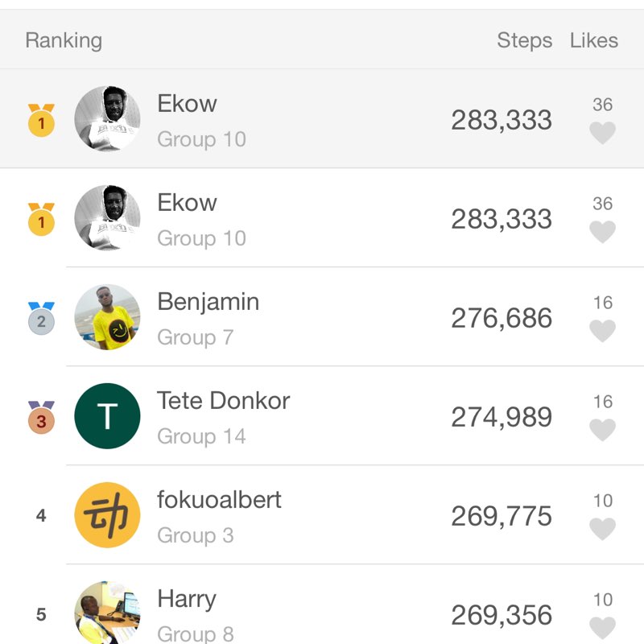Open fokuoalbert's yellow avatar icon
The width and height of the screenshot is (644, 644).
[107, 515]
